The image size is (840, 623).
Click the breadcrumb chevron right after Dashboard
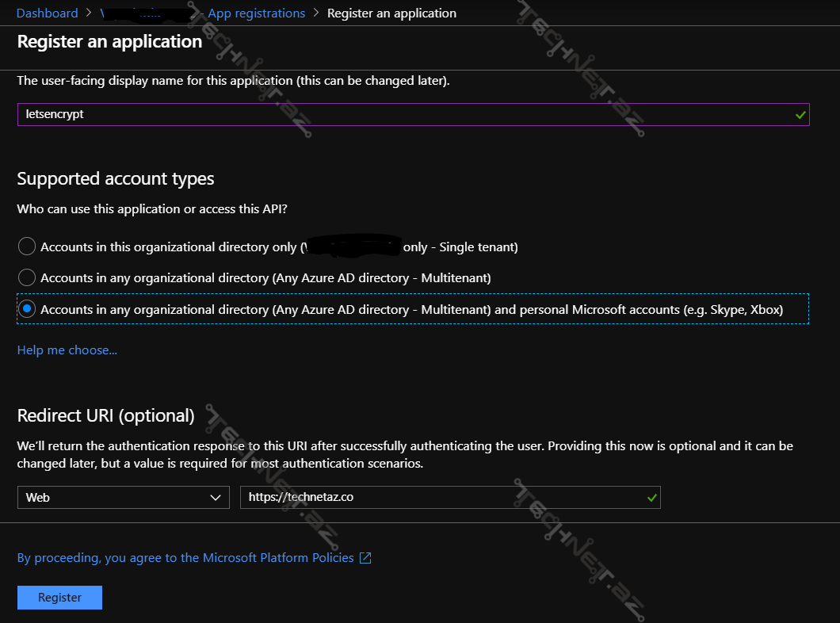pos(90,13)
